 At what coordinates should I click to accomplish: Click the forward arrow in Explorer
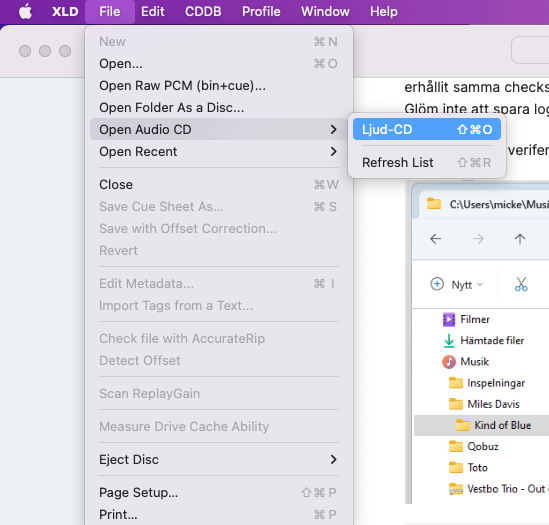478,239
